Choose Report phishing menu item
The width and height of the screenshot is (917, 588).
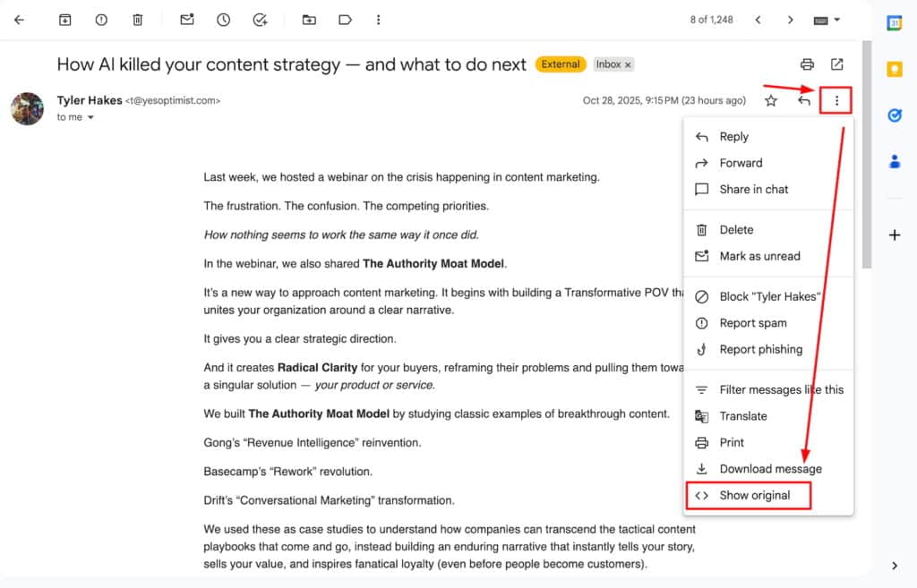(767, 350)
